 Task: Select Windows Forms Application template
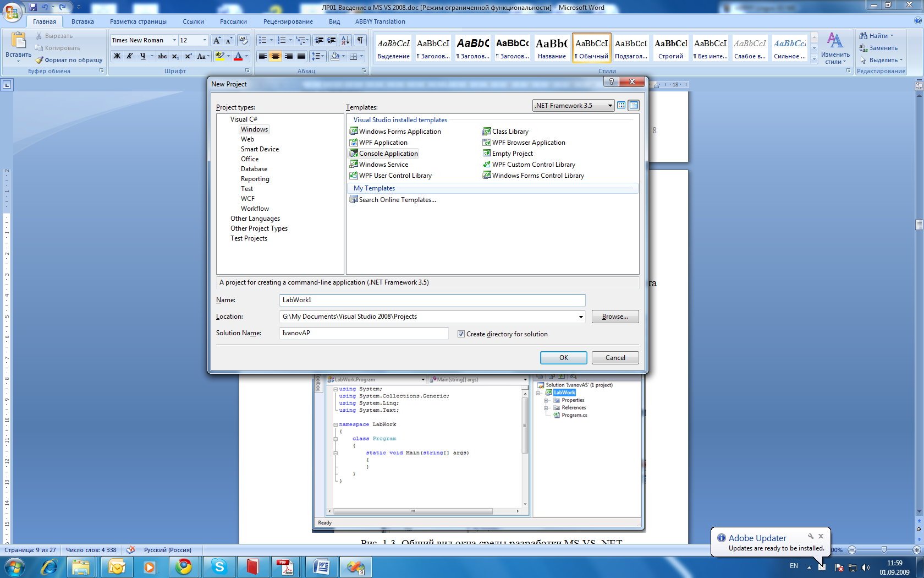[395, 132]
